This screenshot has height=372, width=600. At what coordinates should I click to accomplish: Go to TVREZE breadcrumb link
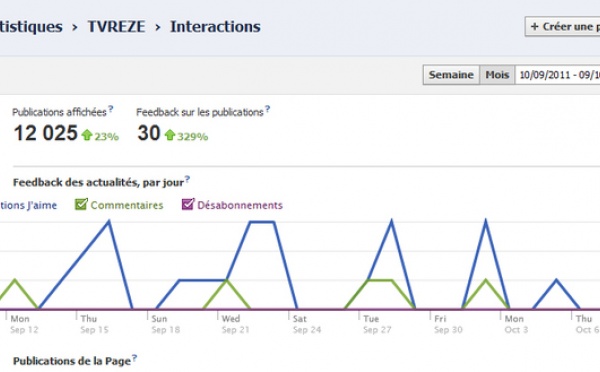tap(116, 27)
